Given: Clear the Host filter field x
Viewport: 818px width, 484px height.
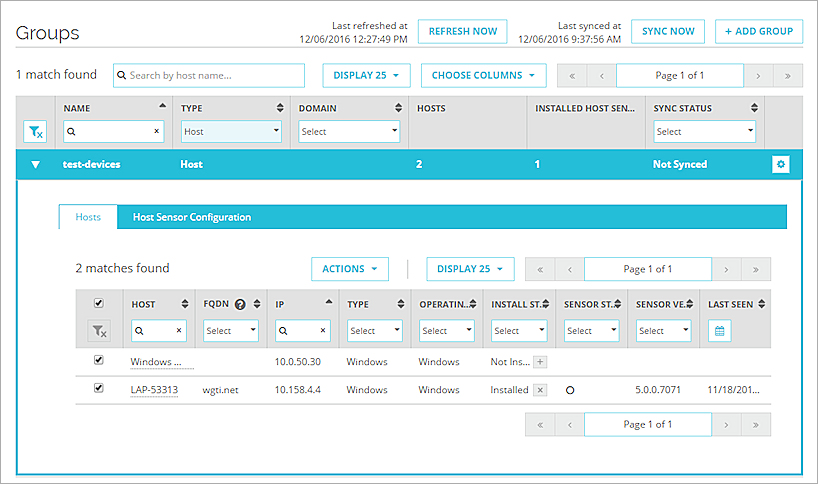Looking at the screenshot, I should pos(179,331).
